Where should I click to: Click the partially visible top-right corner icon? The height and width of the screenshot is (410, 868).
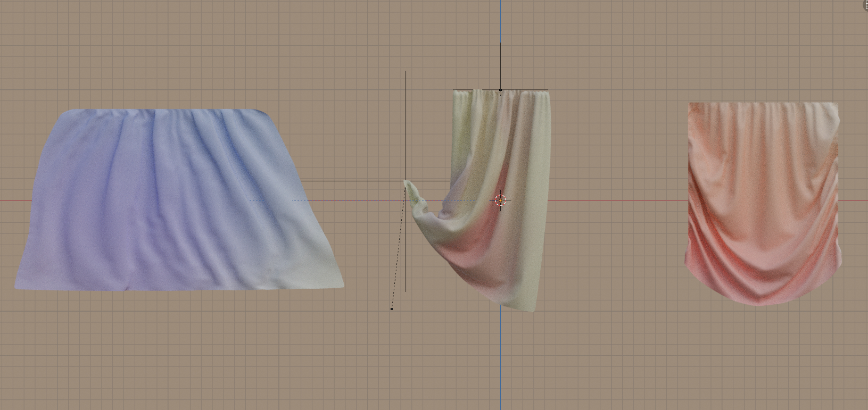point(864,5)
